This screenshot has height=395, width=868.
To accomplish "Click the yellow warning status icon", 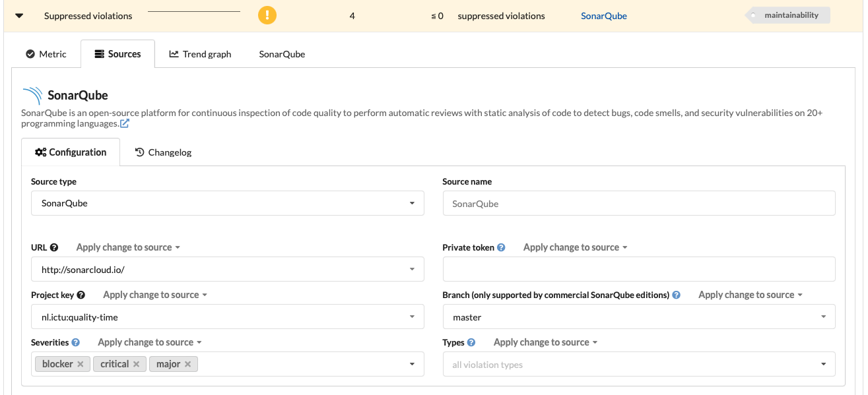I will coord(267,15).
